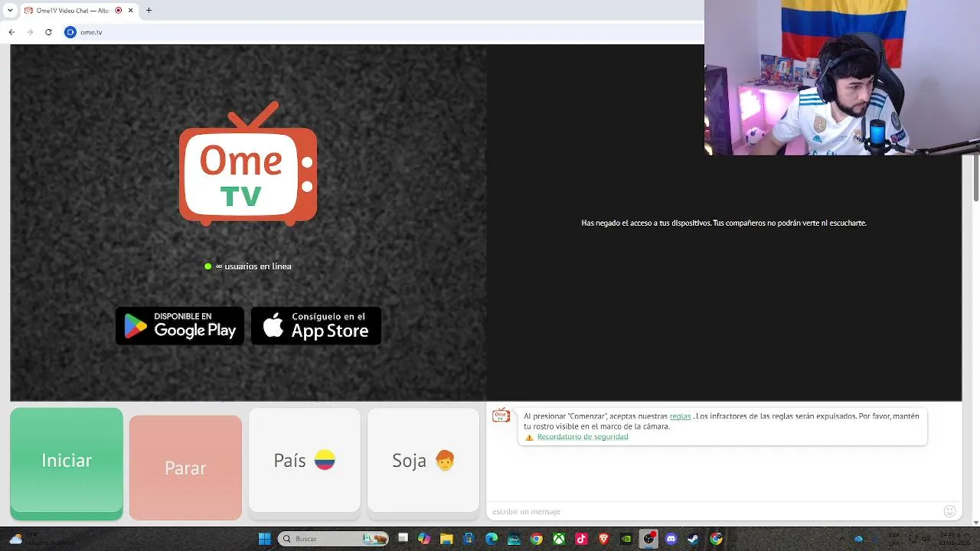980x551 pixels.
Task: Open the NVIDIA app from the taskbar
Action: (x=627, y=539)
